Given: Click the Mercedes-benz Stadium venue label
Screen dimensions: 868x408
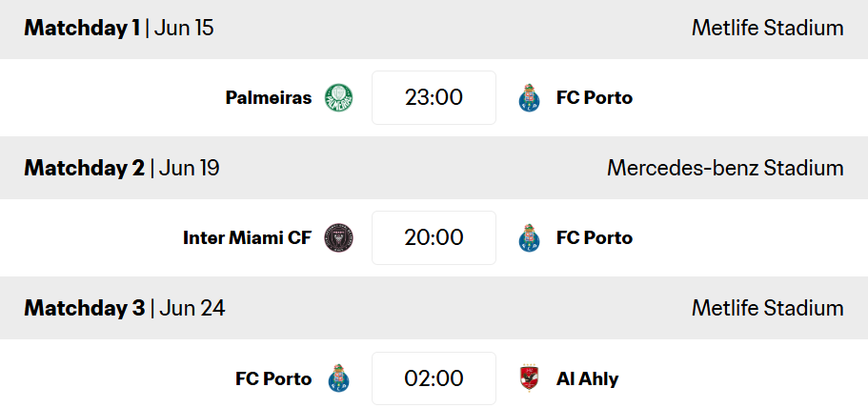Looking at the screenshot, I should click(725, 168).
